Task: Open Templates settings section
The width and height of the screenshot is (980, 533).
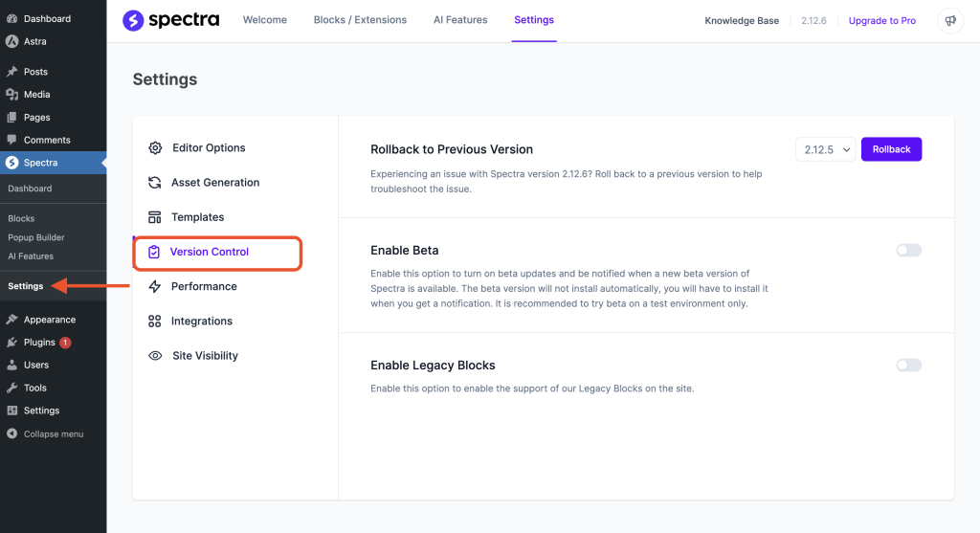Action: [x=197, y=217]
